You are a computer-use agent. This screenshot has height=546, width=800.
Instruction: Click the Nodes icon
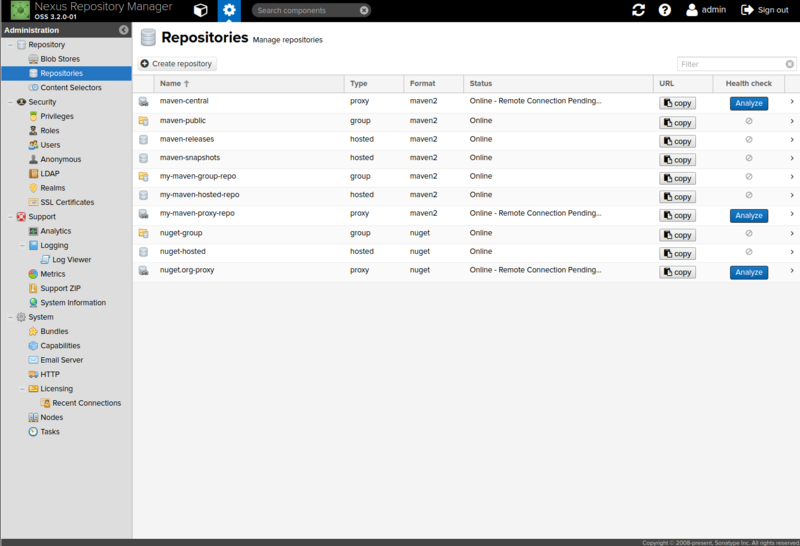coord(33,417)
